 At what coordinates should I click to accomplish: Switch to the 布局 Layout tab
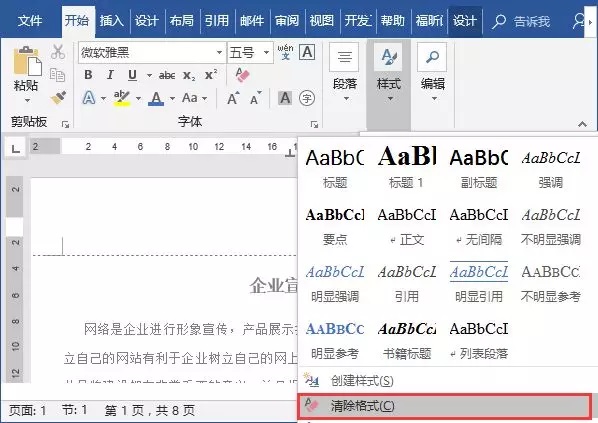click(182, 20)
